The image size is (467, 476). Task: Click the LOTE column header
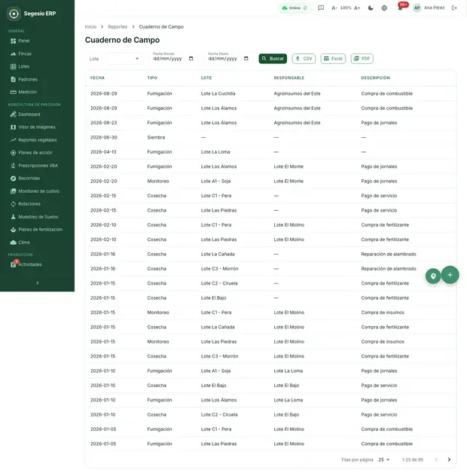pyautogui.click(x=206, y=78)
